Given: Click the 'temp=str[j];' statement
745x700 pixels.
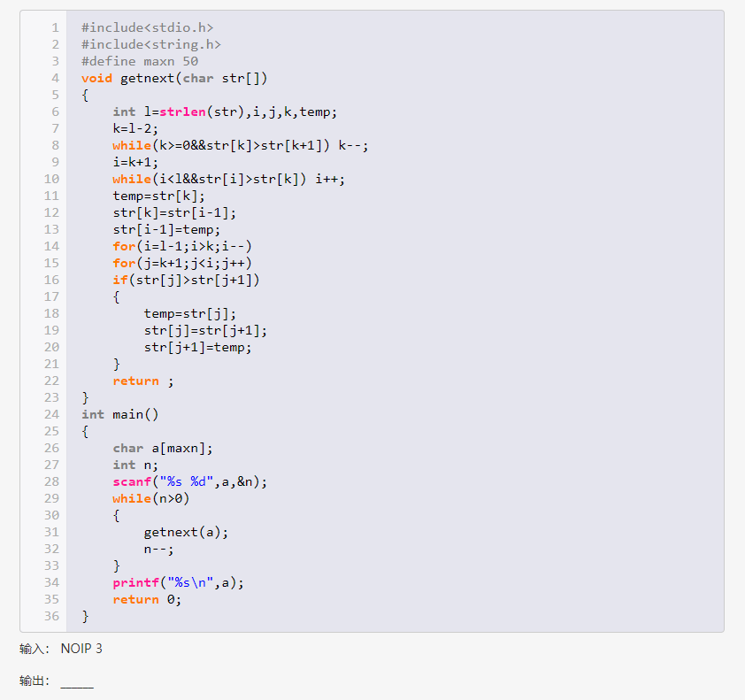Looking at the screenshot, I should tap(190, 313).
